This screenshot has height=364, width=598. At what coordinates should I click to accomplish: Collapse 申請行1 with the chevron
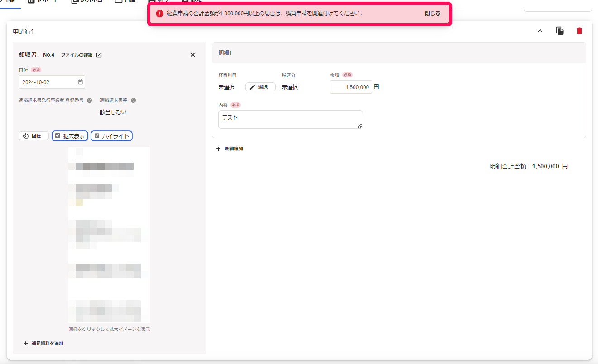540,31
